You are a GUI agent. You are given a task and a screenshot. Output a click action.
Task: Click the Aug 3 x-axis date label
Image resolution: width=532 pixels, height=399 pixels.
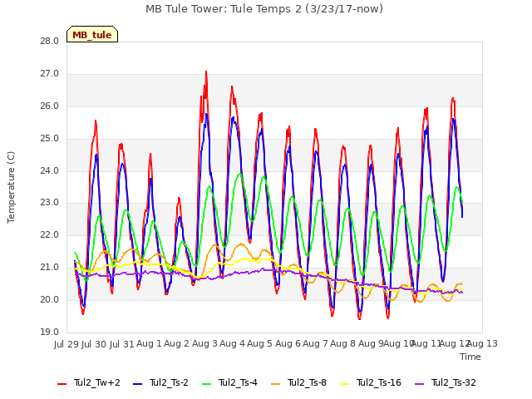click(x=204, y=343)
